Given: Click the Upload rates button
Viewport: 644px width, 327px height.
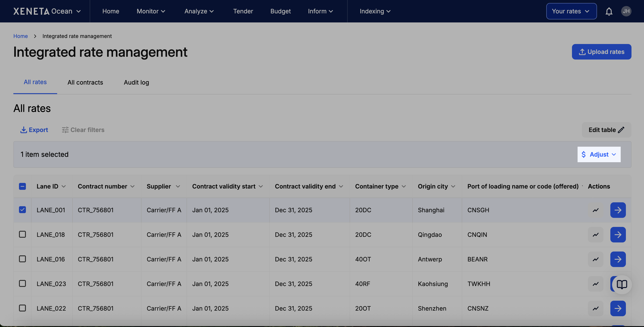Looking at the screenshot, I should click(601, 52).
